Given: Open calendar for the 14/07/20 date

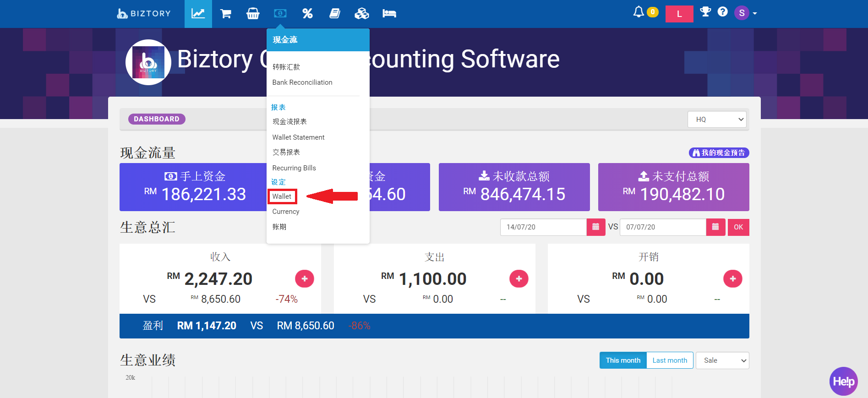Looking at the screenshot, I should click(596, 227).
